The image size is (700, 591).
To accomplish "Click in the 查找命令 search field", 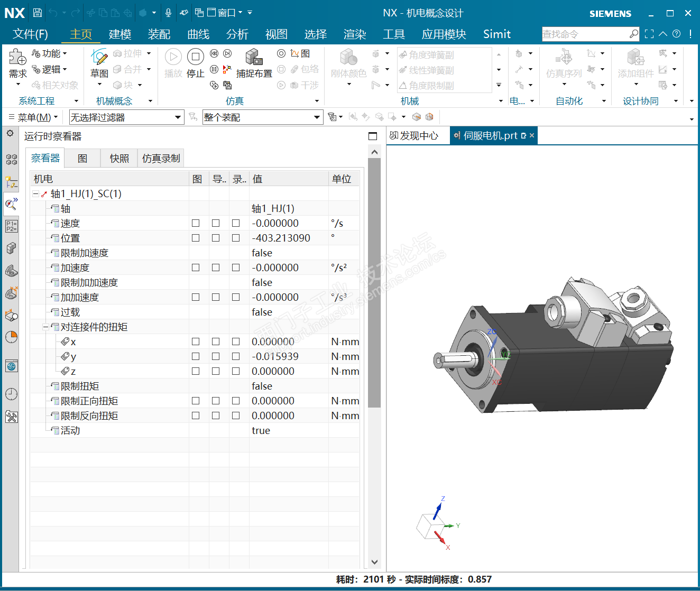I will (585, 34).
